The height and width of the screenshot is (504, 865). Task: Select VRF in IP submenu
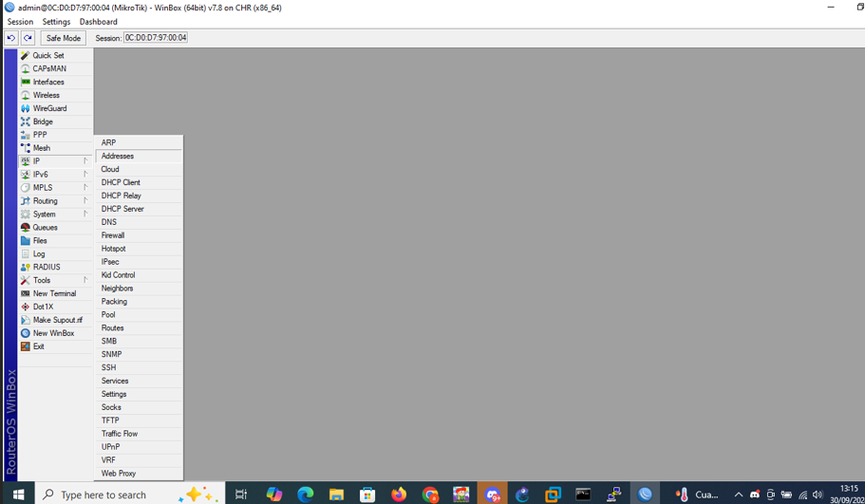pos(139,460)
